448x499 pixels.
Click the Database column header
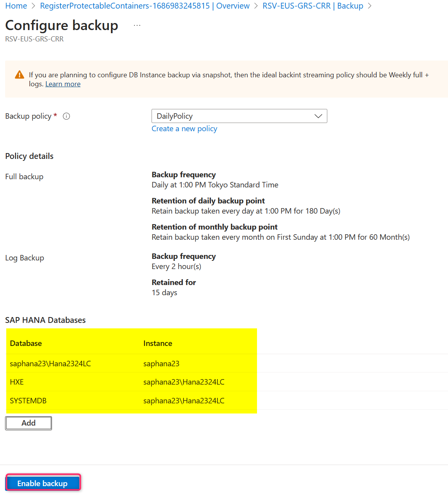pos(26,344)
